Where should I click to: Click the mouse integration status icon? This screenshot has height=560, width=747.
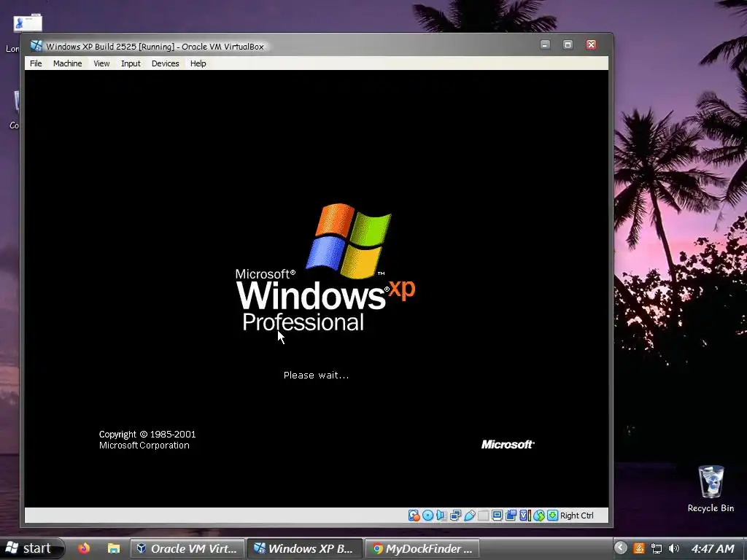click(539, 516)
